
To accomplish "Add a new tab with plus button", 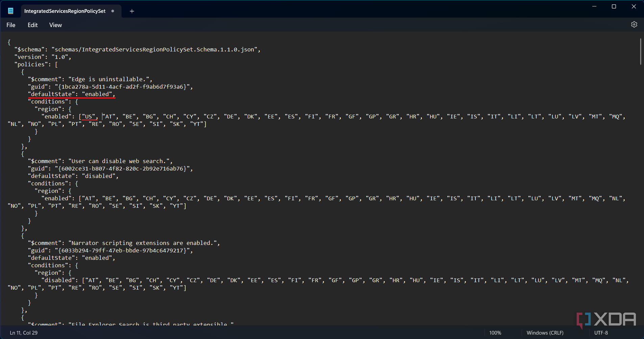I will click(132, 11).
